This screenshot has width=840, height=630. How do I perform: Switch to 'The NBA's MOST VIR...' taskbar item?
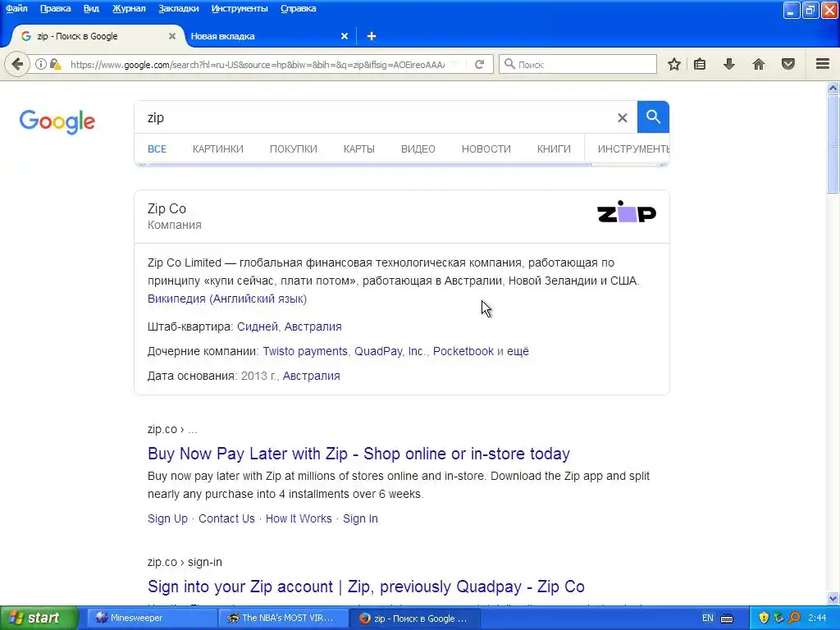[x=283, y=619]
